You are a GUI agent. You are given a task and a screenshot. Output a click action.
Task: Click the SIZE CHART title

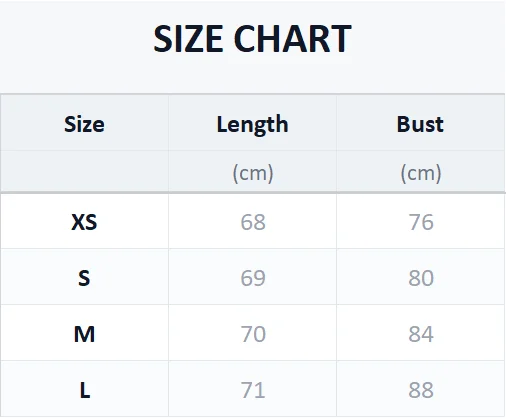[252, 39]
